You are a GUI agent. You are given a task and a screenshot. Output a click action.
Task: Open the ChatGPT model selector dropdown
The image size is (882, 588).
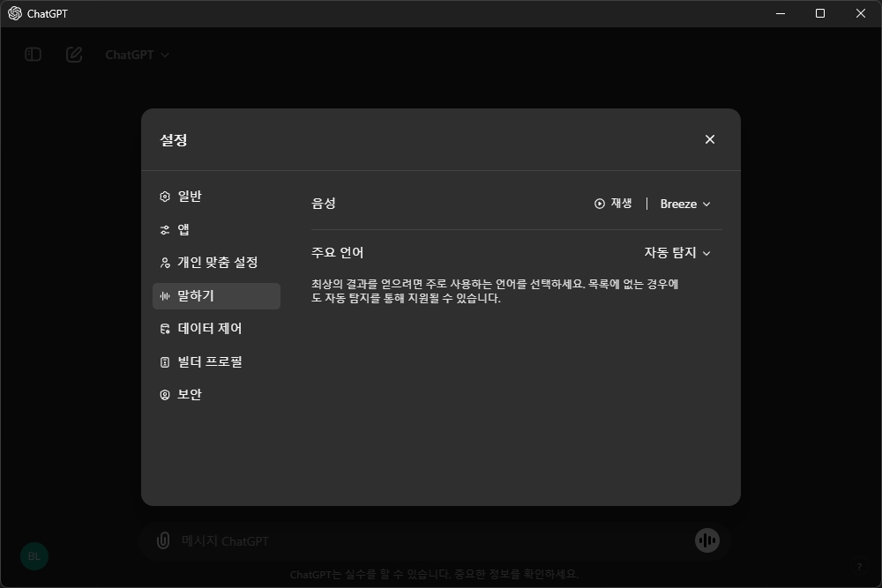tap(138, 55)
